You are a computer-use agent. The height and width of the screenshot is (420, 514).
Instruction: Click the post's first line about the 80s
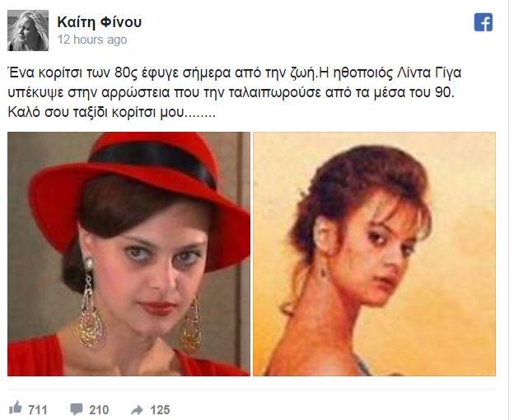[x=235, y=72]
